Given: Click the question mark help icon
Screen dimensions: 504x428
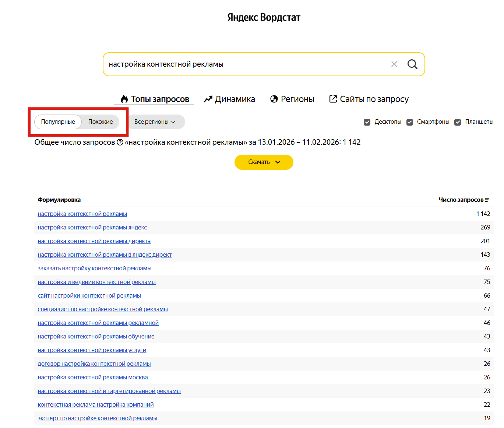Looking at the screenshot, I should coord(120,142).
